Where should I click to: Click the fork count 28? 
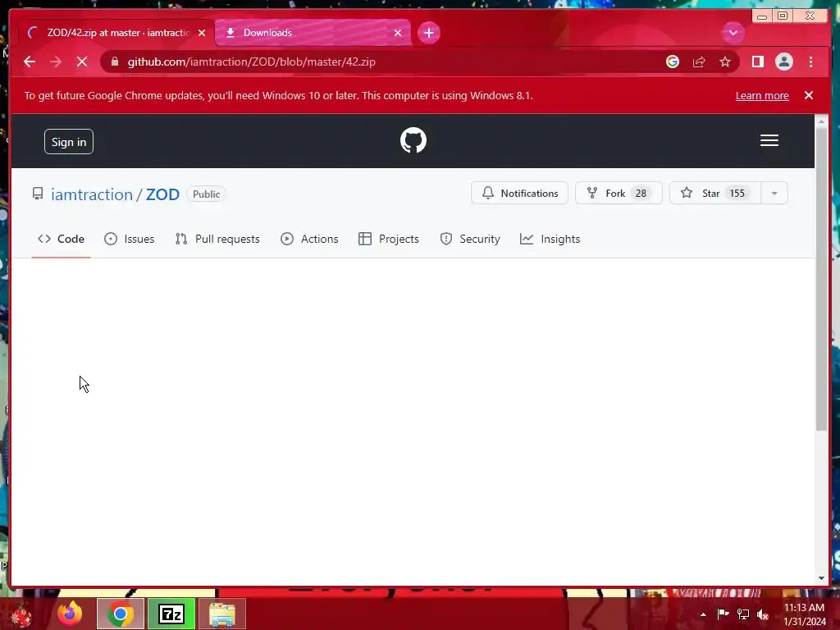(x=641, y=194)
